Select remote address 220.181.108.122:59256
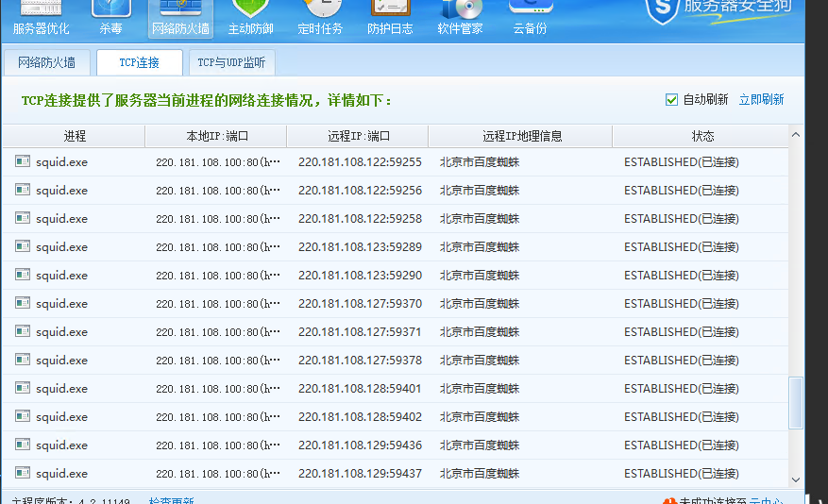 point(360,191)
